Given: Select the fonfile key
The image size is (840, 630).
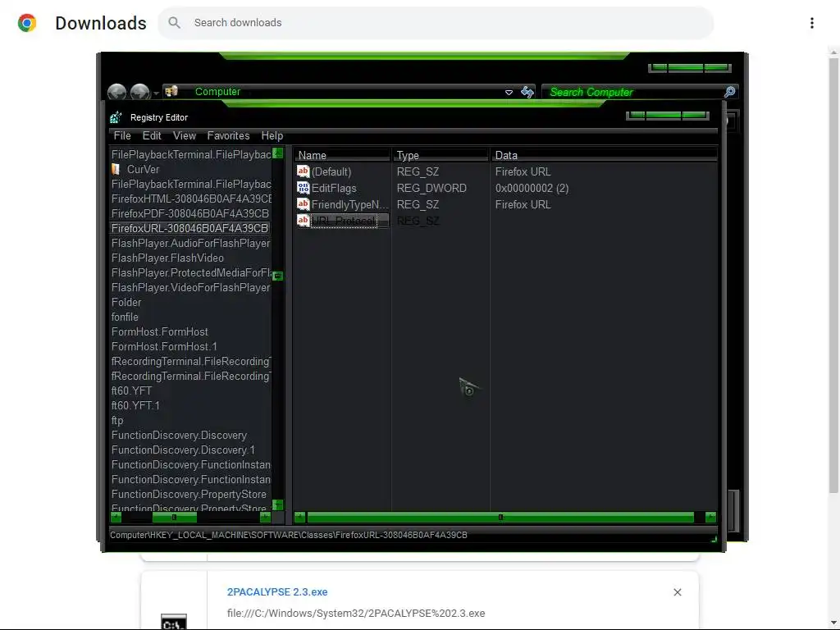Looking at the screenshot, I should coord(125,317).
